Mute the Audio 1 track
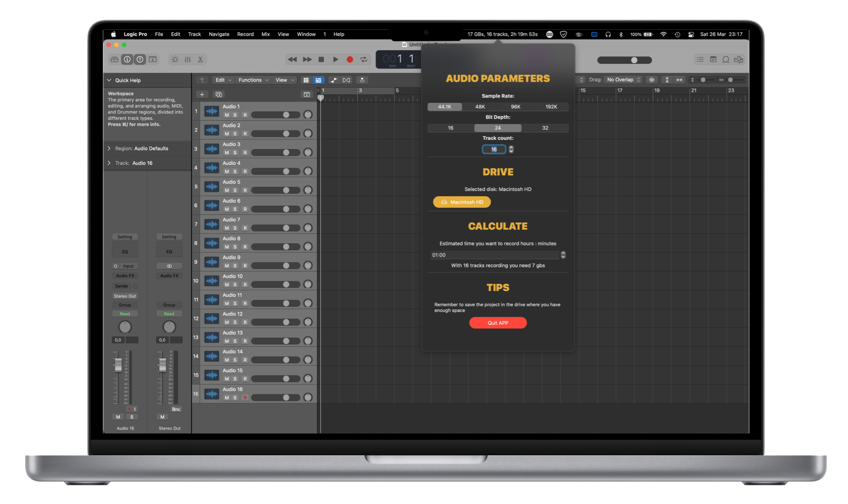 [x=227, y=115]
